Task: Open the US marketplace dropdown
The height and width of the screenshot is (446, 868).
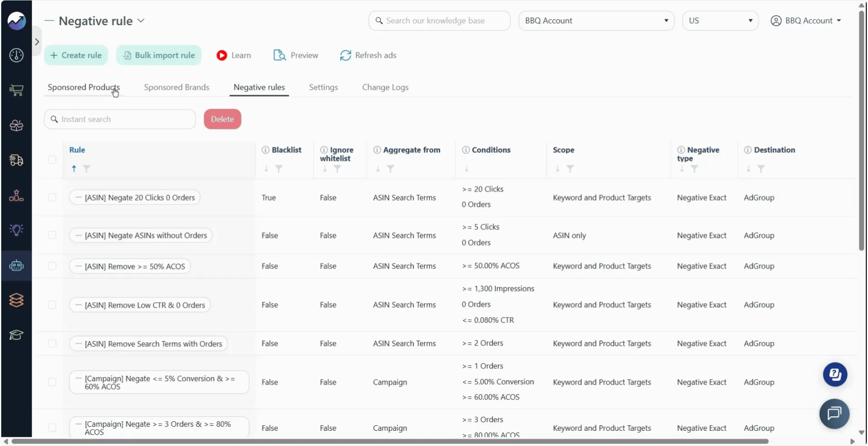Action: [720, 21]
